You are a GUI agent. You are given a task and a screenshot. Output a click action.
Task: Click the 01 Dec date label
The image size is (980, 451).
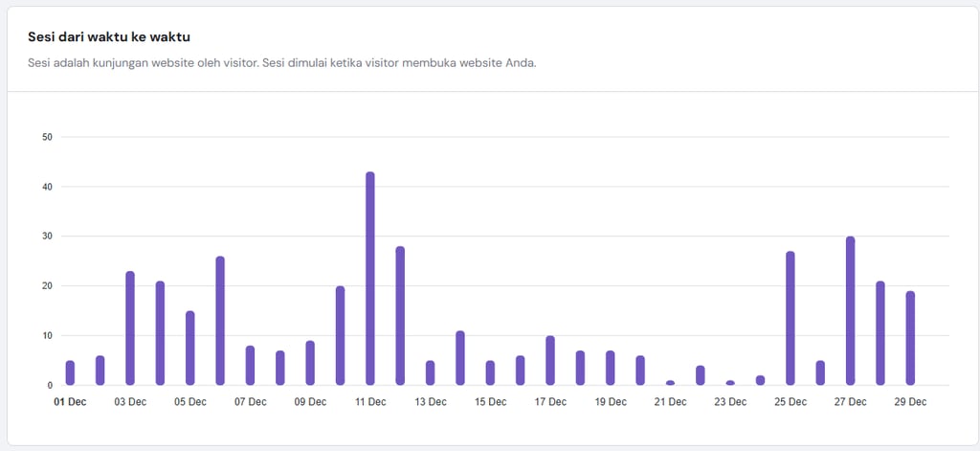point(70,402)
